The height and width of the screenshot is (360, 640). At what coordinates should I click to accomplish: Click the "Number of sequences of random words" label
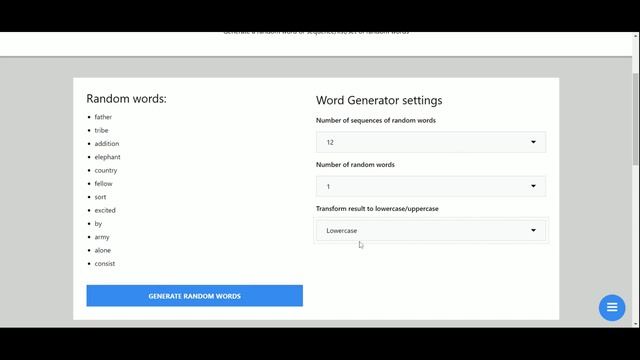click(376, 120)
